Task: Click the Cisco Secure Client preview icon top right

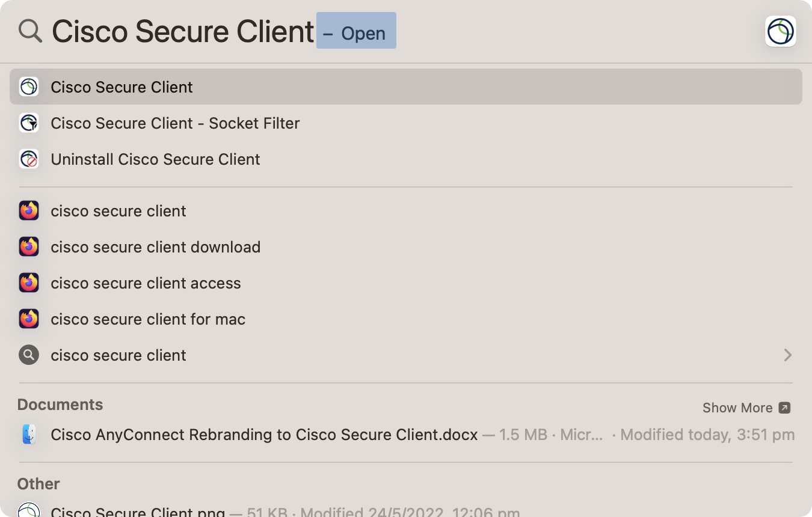Action: pos(780,31)
